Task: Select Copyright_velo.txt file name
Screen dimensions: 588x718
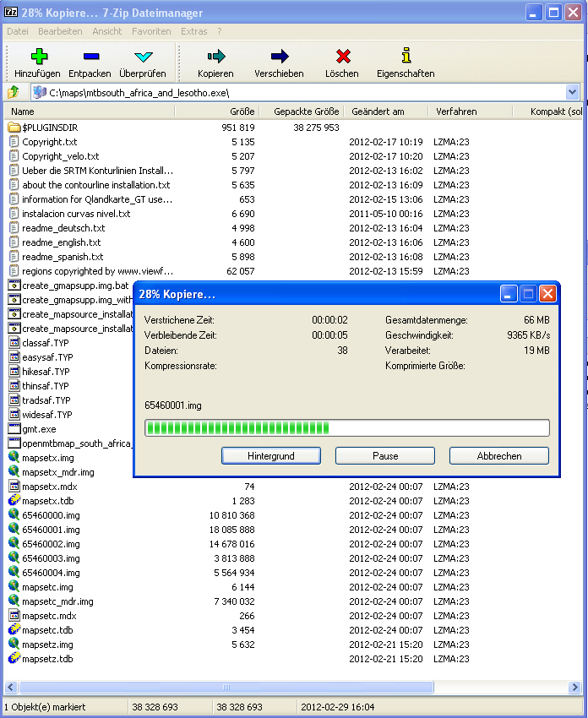Action: 61,156
